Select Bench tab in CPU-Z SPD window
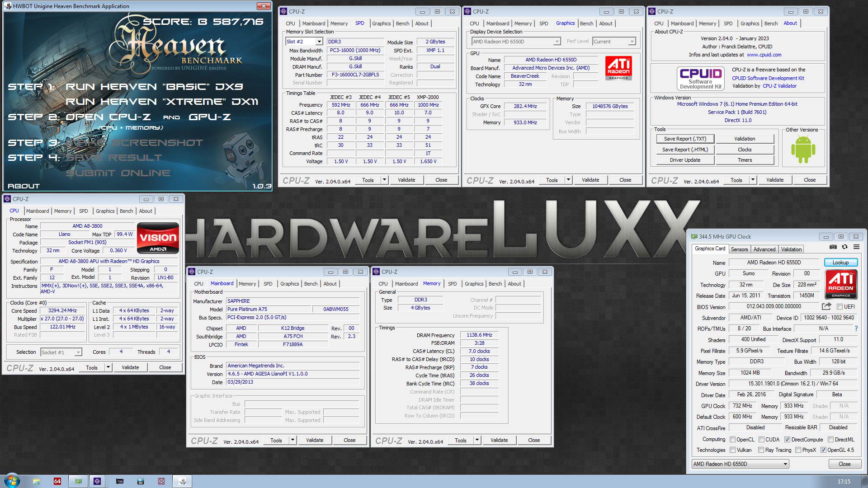 [402, 23]
